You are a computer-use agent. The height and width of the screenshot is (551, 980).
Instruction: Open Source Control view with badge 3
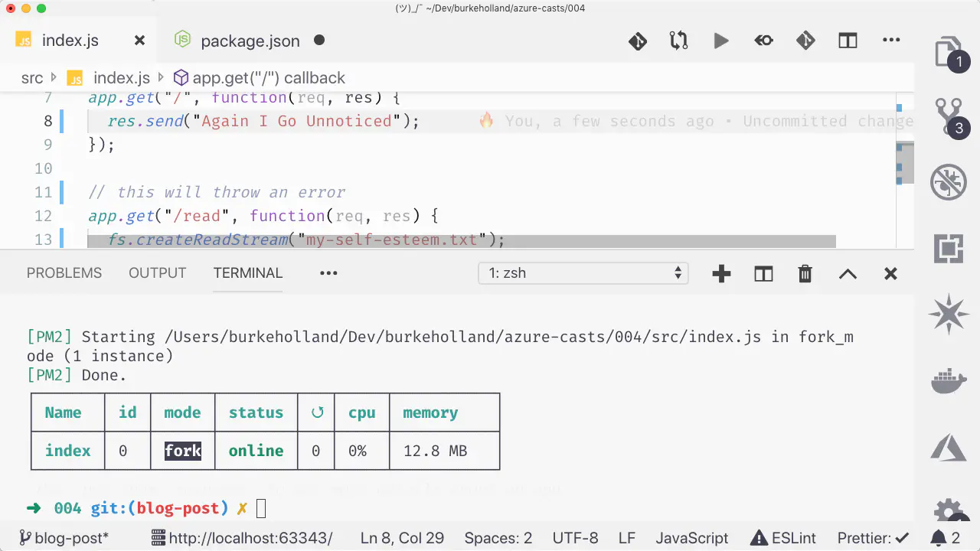pyautogui.click(x=948, y=116)
